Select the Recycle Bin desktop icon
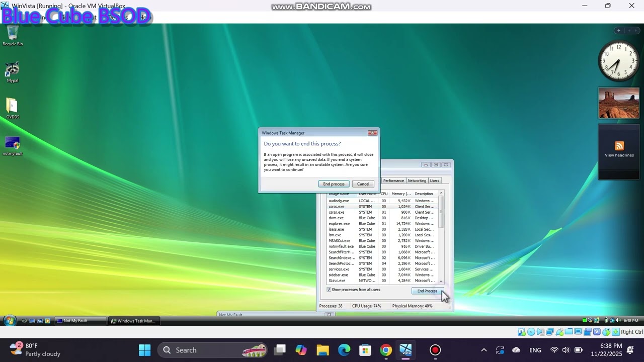Viewport: 644px width, 362px height. 13,35
